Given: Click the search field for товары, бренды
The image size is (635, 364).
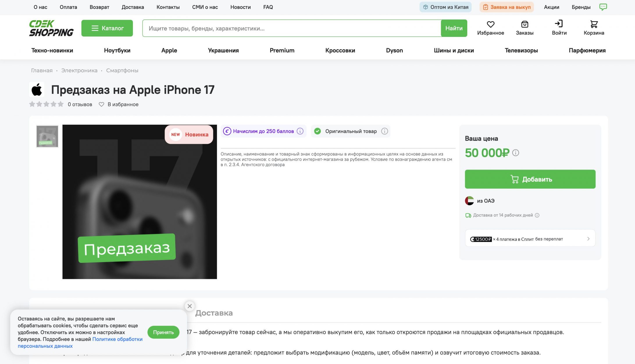Looking at the screenshot, I should click(292, 28).
